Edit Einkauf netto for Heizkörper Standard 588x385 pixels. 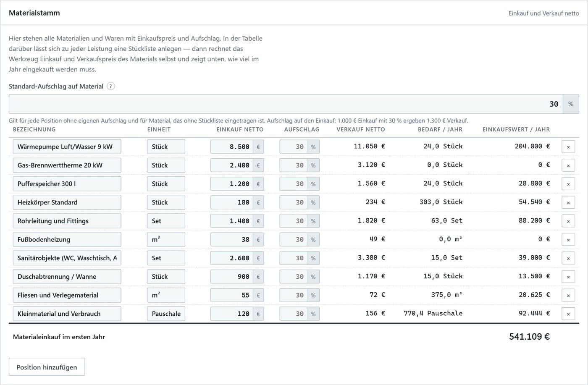[232, 202]
